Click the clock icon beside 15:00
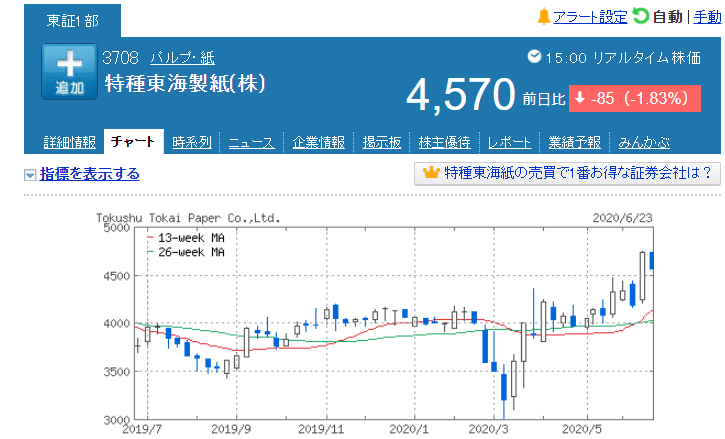Viewport: 725px width, 439px height. pos(534,56)
